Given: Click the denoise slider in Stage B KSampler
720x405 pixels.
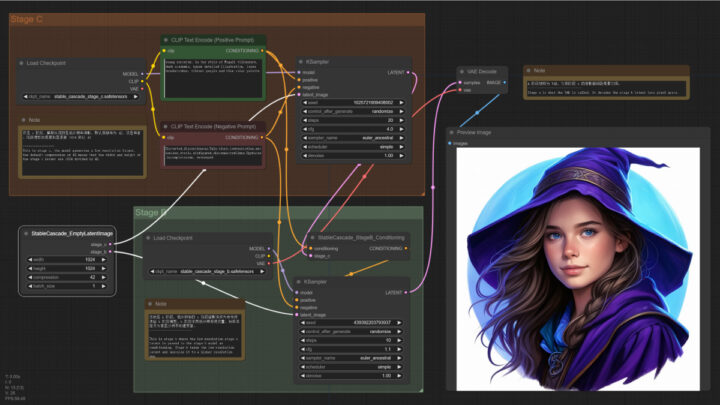Looking at the screenshot, I should pos(354,376).
